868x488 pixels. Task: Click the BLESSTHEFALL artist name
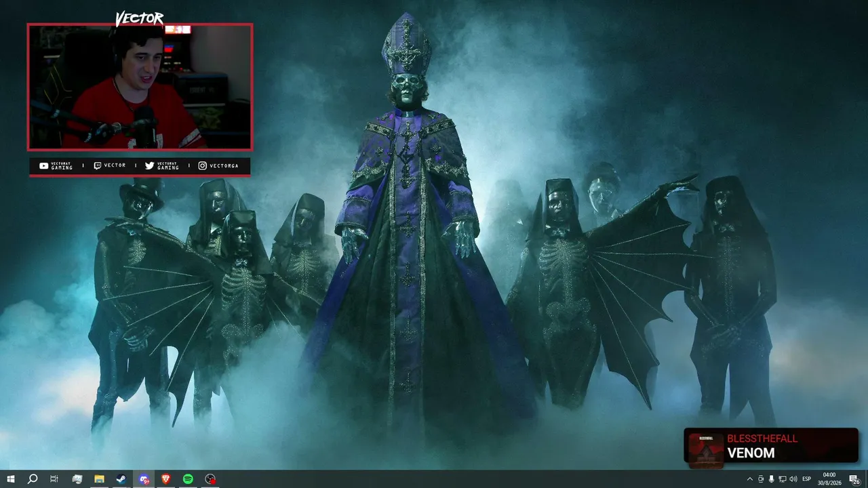(x=762, y=439)
